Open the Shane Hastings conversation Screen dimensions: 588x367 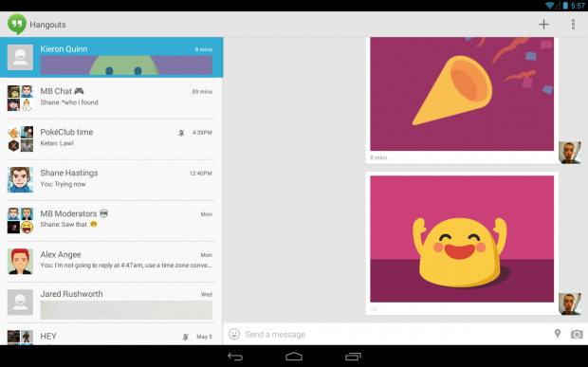click(x=111, y=180)
